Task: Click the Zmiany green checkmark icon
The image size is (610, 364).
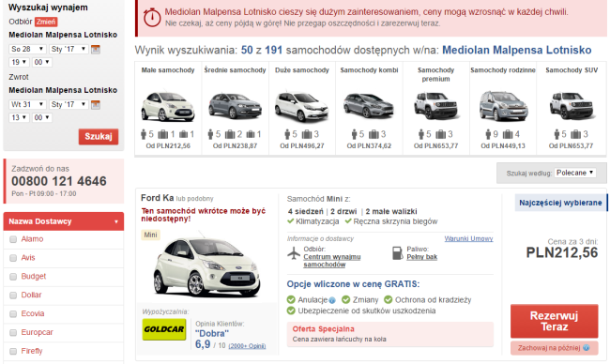Action: (x=346, y=300)
